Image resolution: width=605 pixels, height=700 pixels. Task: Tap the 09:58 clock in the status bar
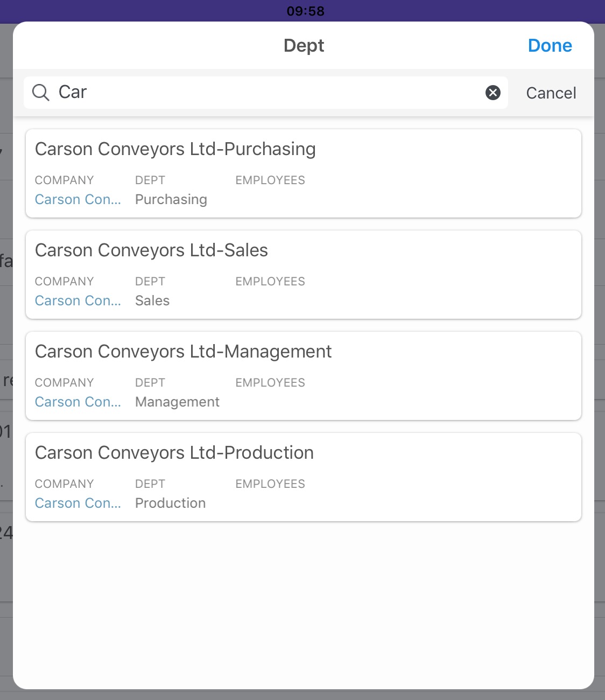305,11
